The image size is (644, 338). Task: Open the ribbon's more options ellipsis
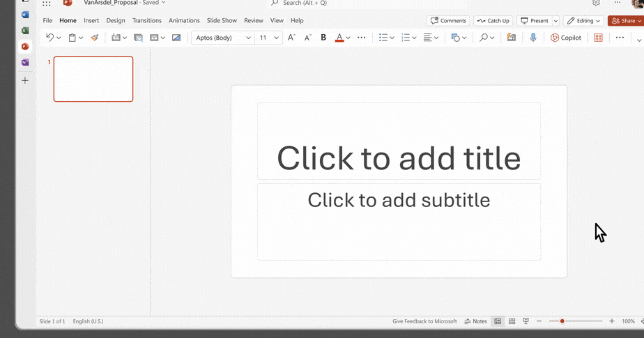620,38
